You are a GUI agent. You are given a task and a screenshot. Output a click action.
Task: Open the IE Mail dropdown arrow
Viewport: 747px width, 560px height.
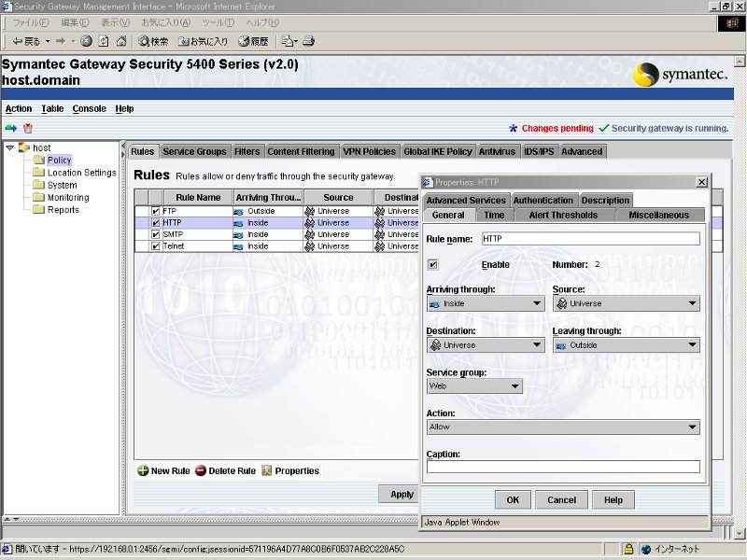(x=296, y=41)
